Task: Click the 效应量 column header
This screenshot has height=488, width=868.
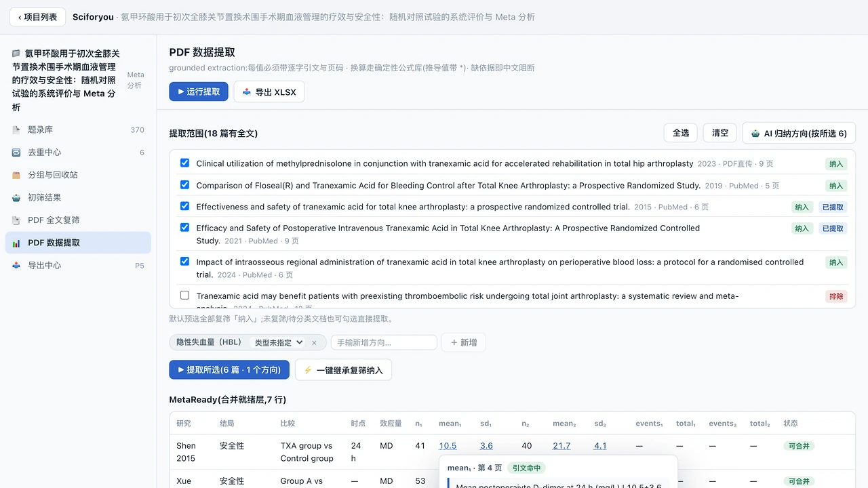Action: [x=391, y=424]
